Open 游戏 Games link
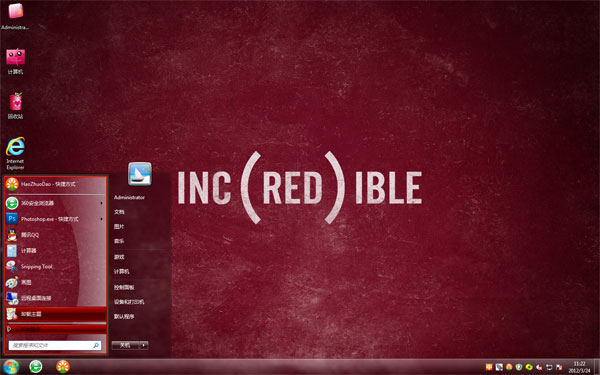Screen dimensions: 600x375 click(119, 257)
